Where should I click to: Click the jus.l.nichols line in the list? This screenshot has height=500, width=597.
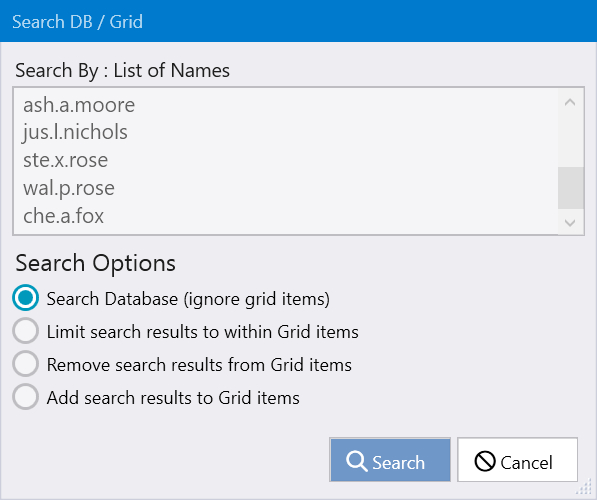pos(75,133)
